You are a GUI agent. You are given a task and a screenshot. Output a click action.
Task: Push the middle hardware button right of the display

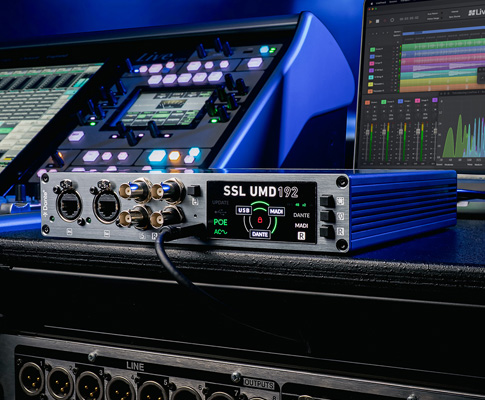(327, 216)
